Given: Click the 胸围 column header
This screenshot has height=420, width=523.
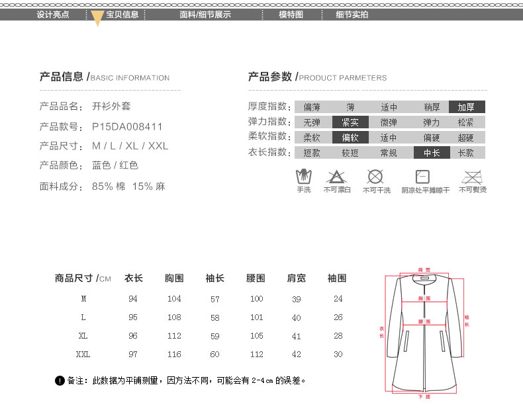Looking at the screenshot, I should tap(174, 278).
